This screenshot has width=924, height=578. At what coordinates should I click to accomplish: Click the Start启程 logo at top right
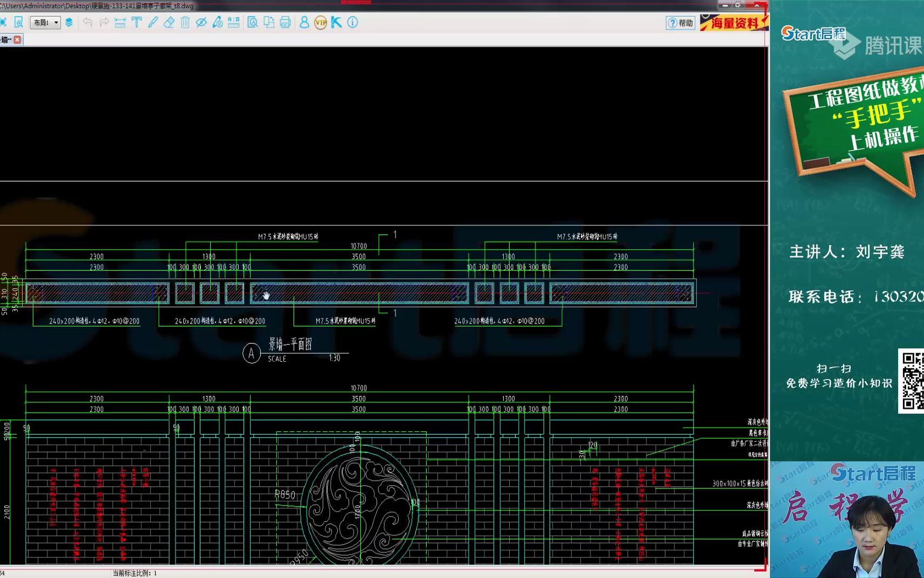click(x=814, y=34)
